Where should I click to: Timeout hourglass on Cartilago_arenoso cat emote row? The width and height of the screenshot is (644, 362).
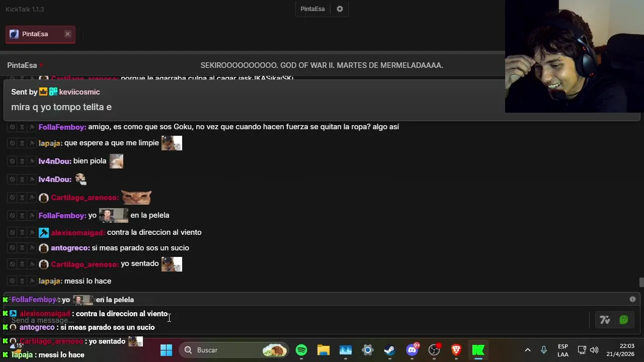22,198
